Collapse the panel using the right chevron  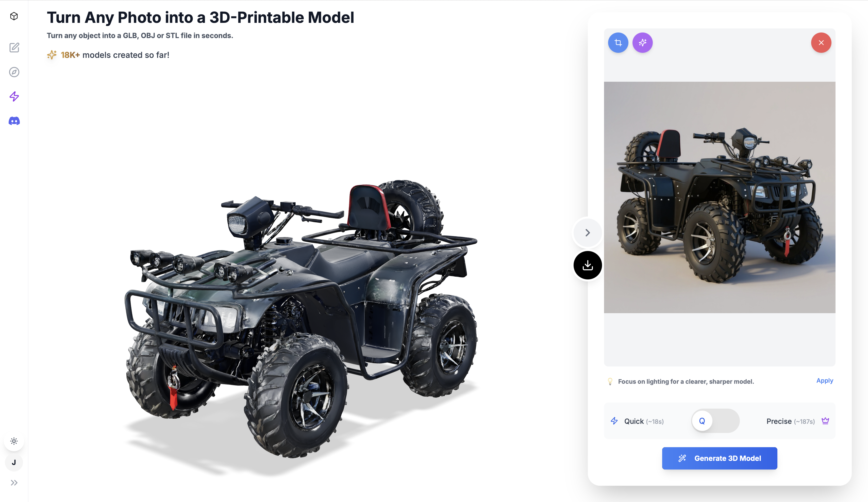click(588, 233)
